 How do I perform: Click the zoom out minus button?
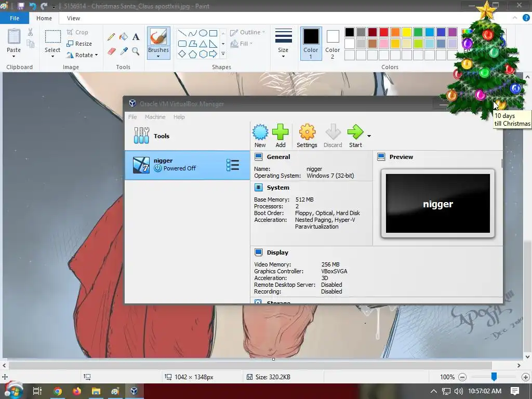pyautogui.click(x=462, y=377)
